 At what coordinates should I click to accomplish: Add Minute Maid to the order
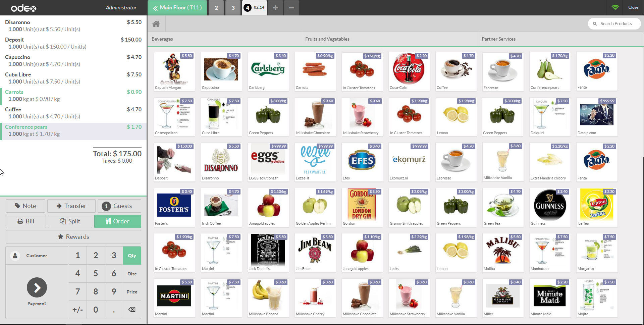pyautogui.click(x=550, y=298)
